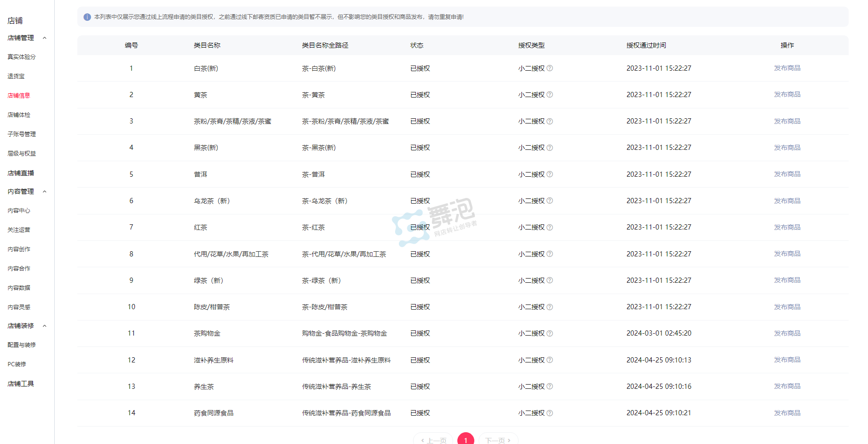Click help icon beside 小二授权 in 普洱 row
Screen dimensions: 868x444
550,174
